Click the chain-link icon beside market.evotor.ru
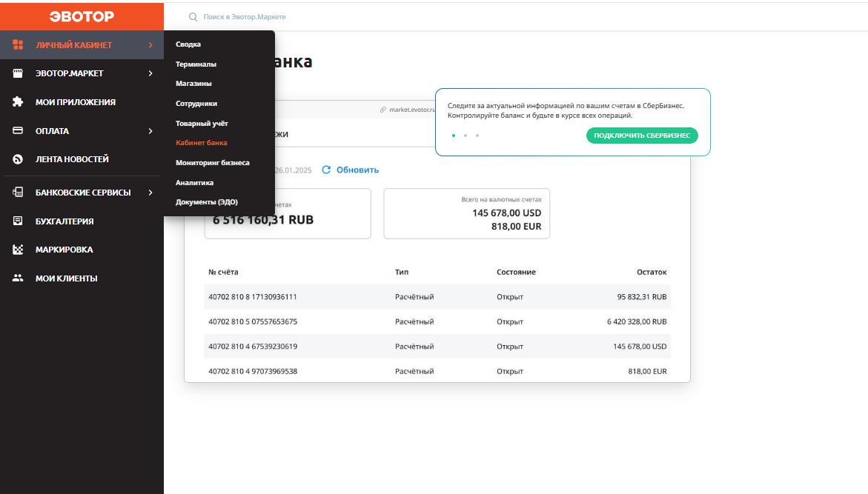 point(383,110)
